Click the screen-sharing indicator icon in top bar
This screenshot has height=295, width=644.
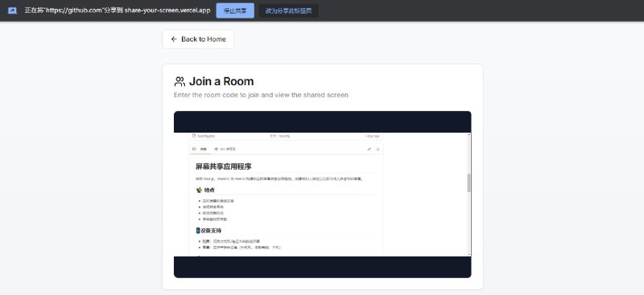(12, 10)
